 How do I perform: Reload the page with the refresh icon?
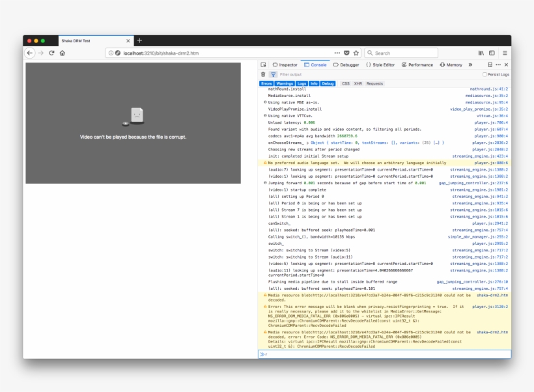(51, 53)
